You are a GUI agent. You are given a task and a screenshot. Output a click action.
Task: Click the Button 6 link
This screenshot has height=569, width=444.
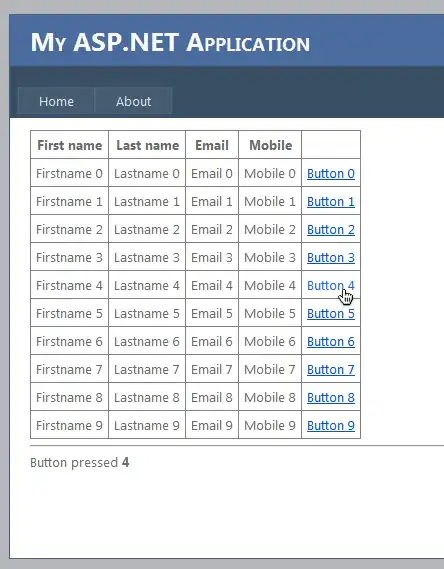(x=331, y=341)
